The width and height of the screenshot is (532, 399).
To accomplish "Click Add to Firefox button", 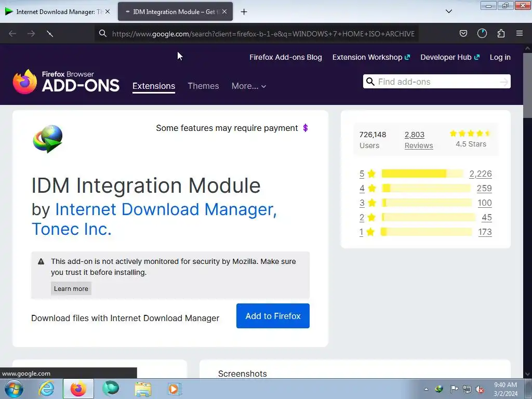I will [x=273, y=316].
